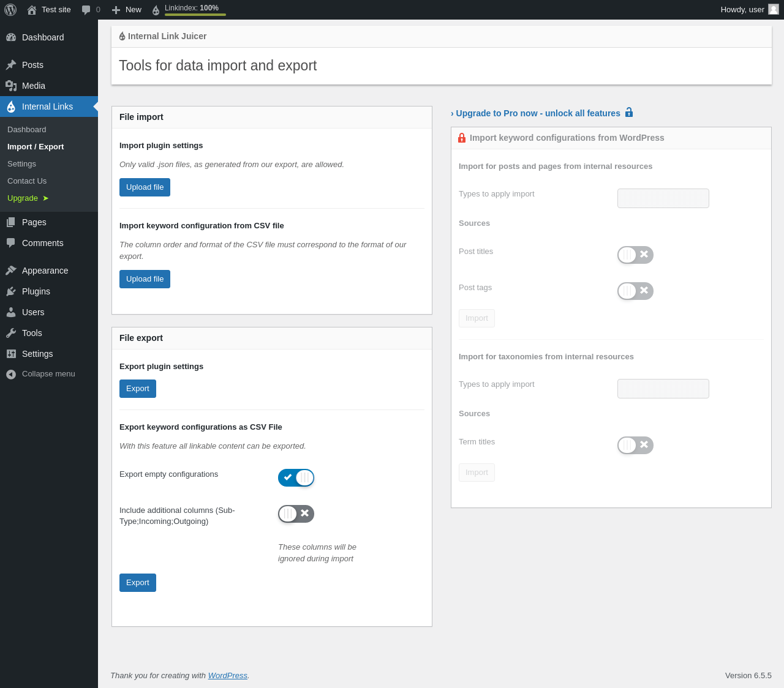This screenshot has width=784, height=688.
Task: Click the open padlock upgrade icon
Action: (x=629, y=113)
